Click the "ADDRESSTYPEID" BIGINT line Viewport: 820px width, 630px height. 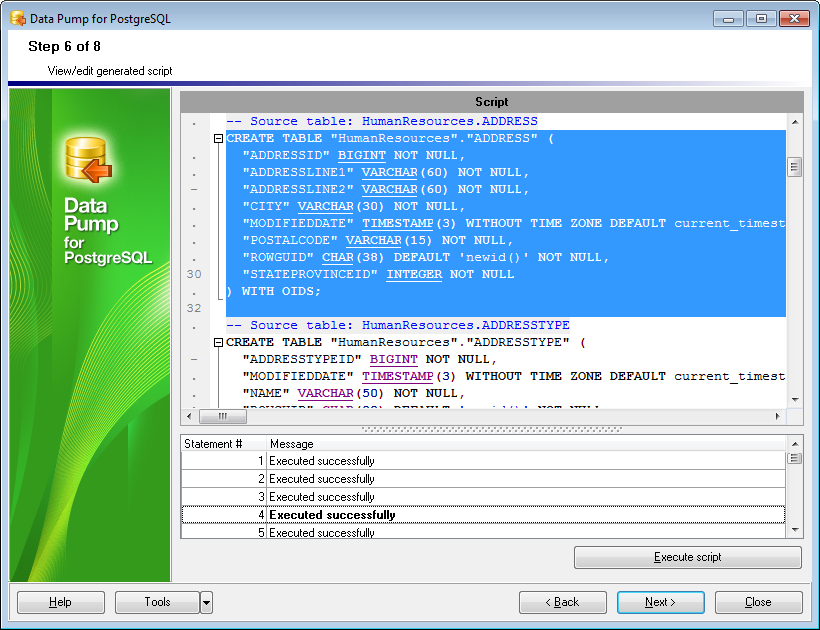click(369, 359)
